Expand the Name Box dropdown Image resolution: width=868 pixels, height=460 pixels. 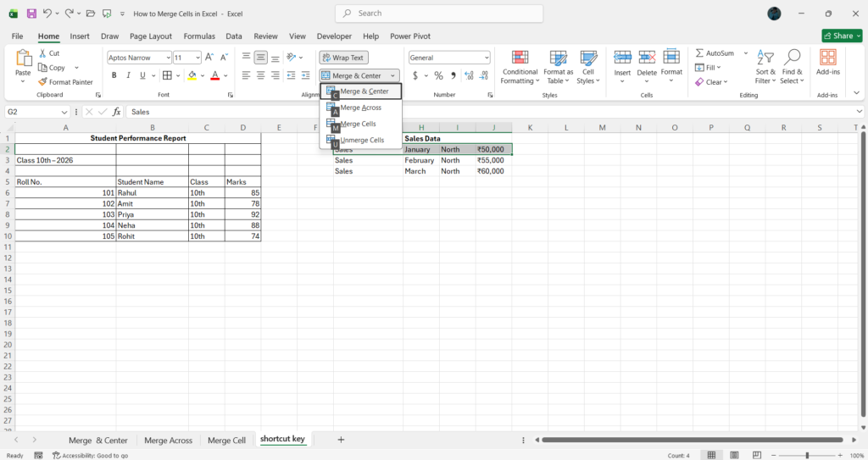[x=64, y=112]
